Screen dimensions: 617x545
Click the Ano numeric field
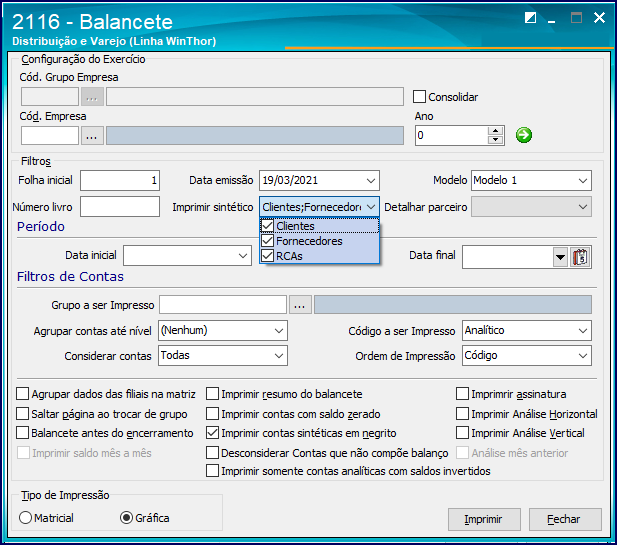451,136
